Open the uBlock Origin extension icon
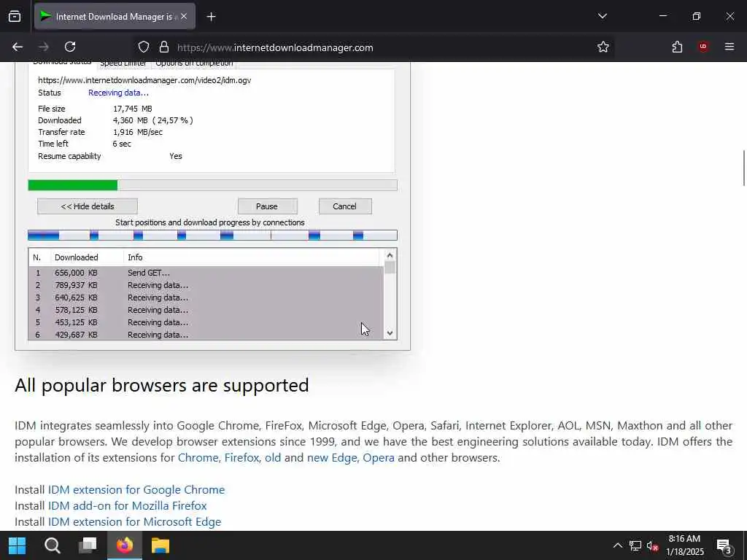 [x=703, y=47]
